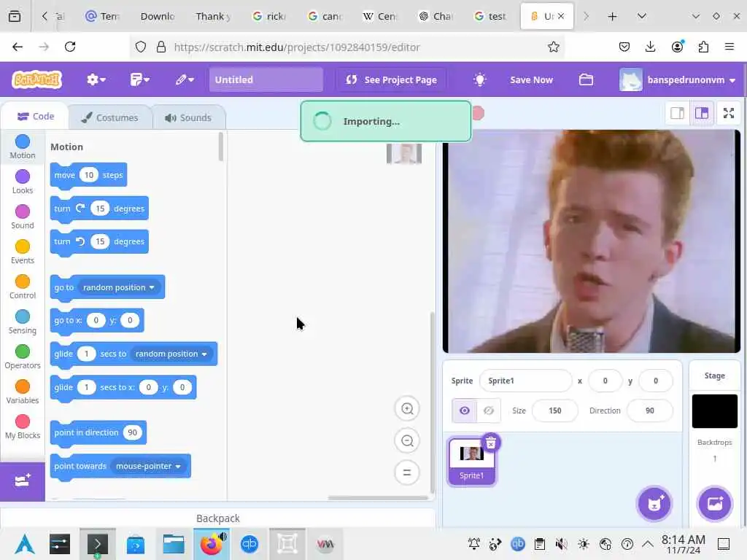This screenshot has height=560, width=747.
Task: Open Firefox hamburger menu
Action: click(729, 47)
